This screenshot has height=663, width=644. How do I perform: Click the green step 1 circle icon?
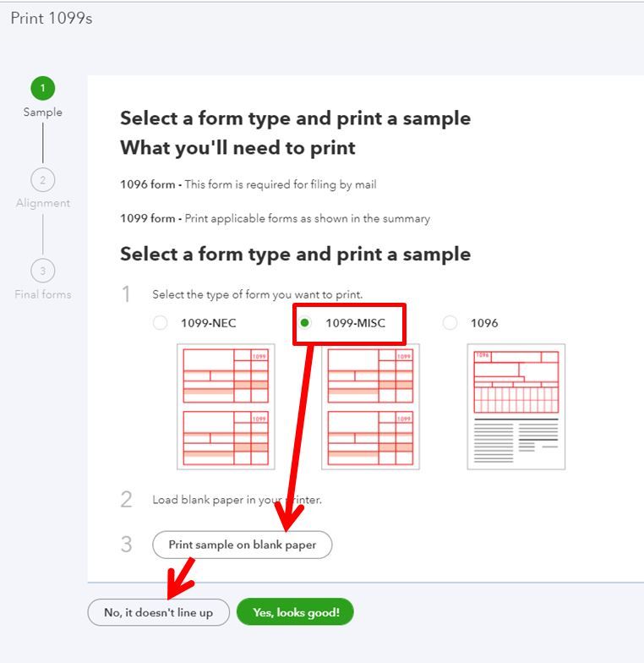tap(42, 88)
